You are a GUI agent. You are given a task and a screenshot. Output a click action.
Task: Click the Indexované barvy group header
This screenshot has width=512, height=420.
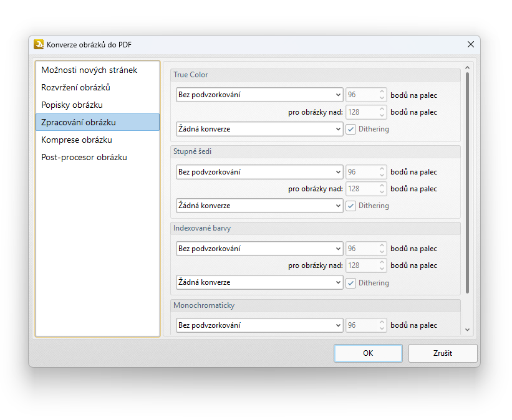pos(316,228)
